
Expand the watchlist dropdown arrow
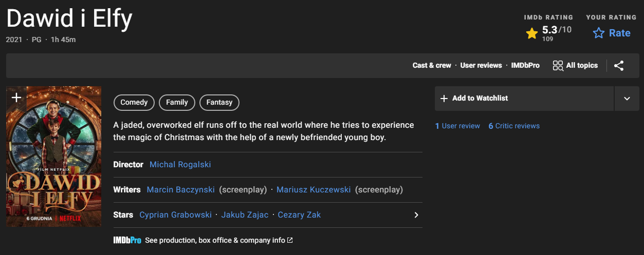click(627, 99)
